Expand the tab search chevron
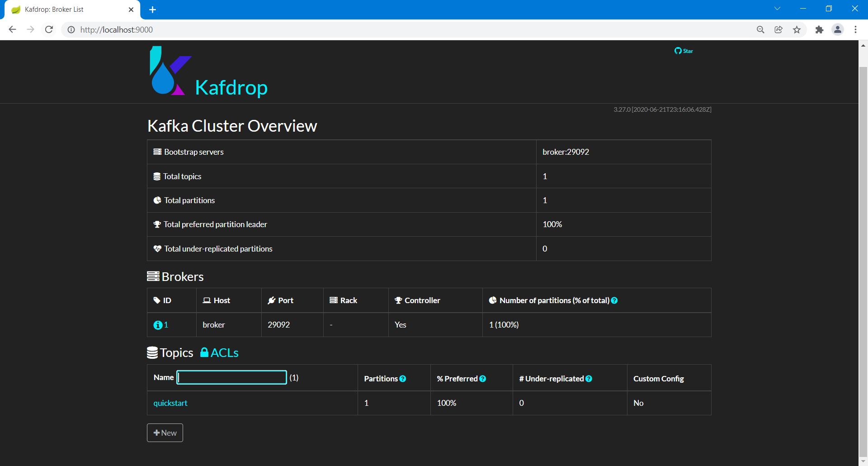The image size is (868, 466). click(x=777, y=9)
